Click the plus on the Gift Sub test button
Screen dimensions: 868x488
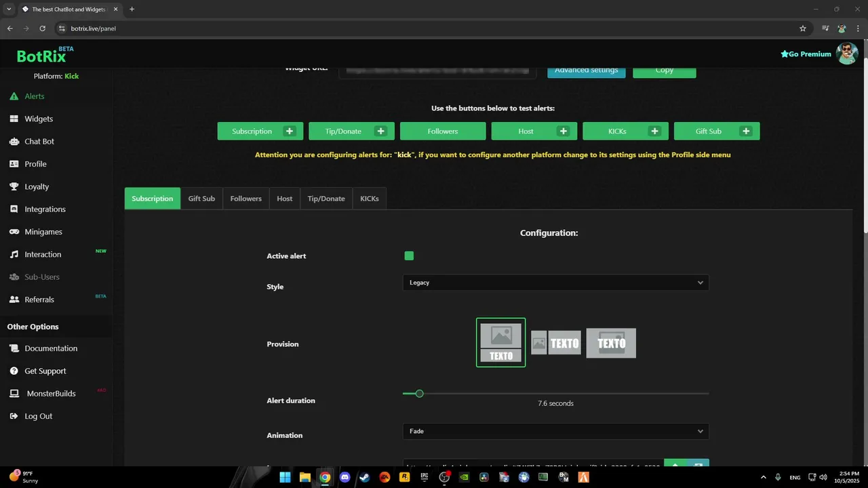pos(746,131)
